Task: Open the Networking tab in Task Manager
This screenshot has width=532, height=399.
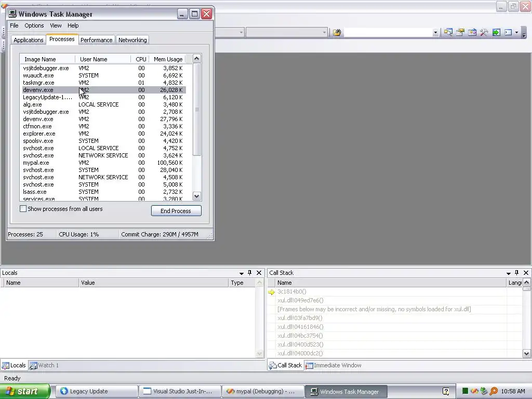Action: [132, 40]
